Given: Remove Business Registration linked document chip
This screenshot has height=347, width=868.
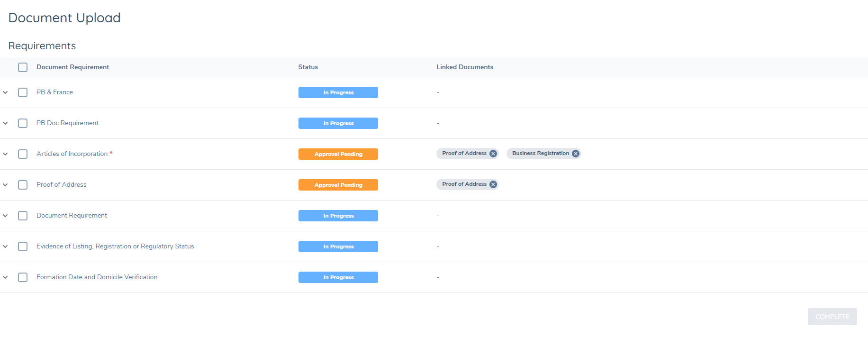Looking at the screenshot, I should 575,154.
